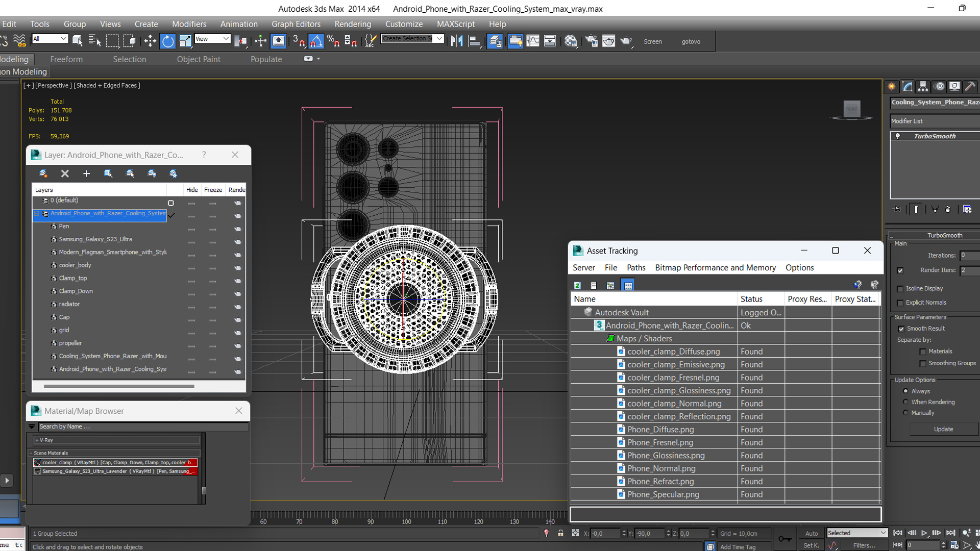Choose the Select and Scale tool

point(185,41)
